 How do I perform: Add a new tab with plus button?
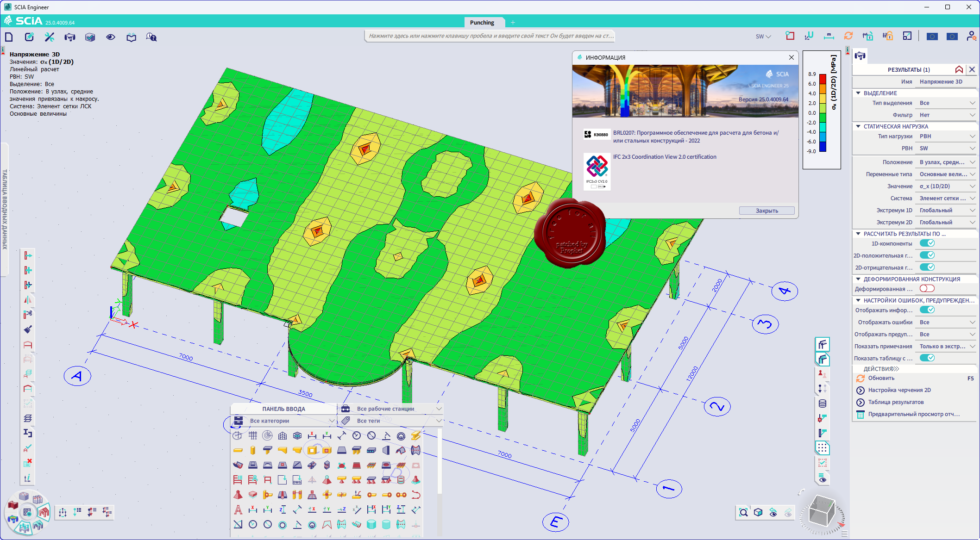tap(513, 22)
